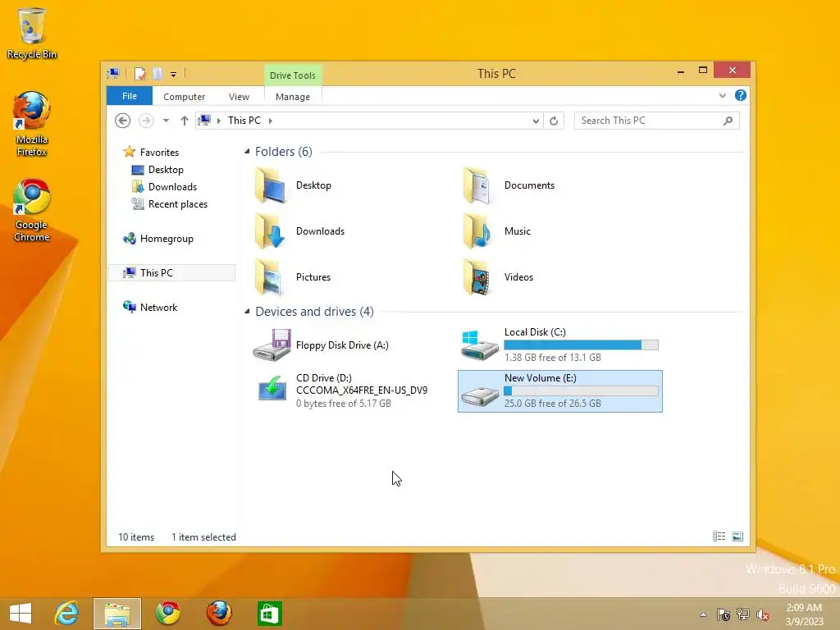This screenshot has height=630, width=840.
Task: Click the muted volume tray icon
Action: (763, 614)
